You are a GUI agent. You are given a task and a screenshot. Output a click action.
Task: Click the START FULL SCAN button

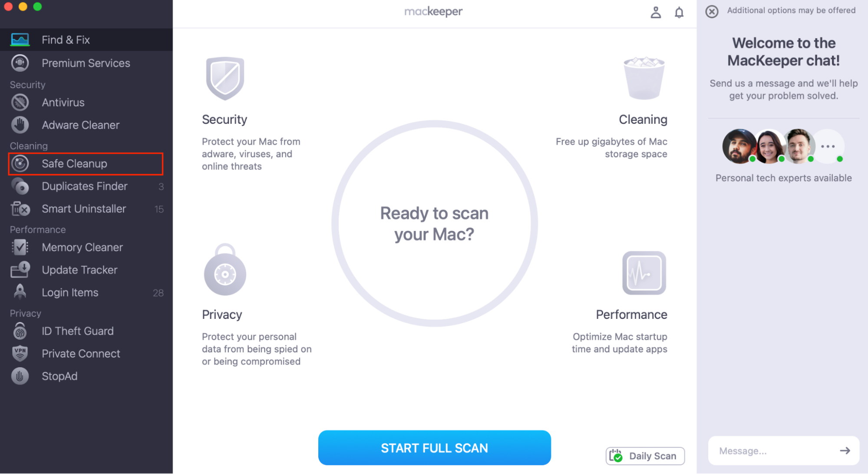(435, 448)
